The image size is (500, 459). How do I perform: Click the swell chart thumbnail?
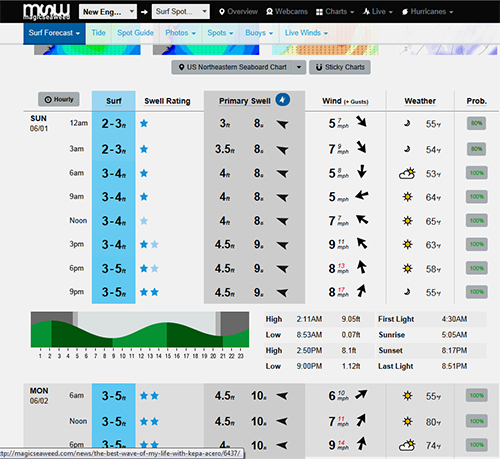[x=87, y=50]
